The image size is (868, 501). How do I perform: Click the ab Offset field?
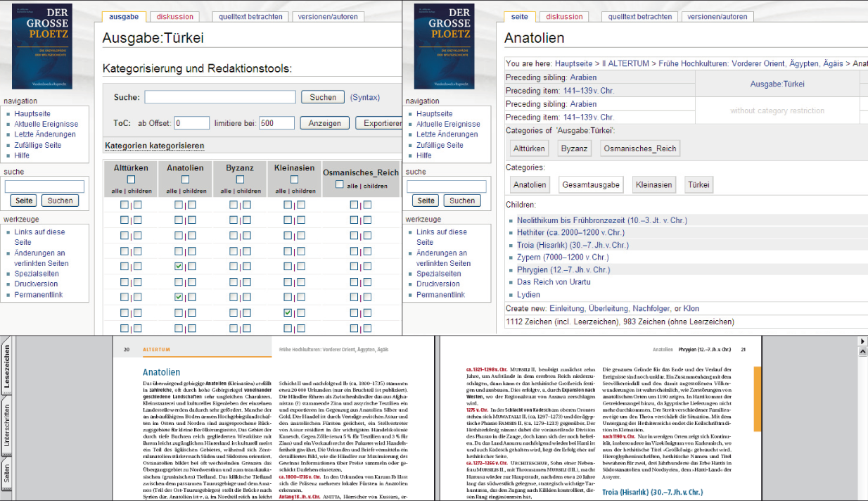tap(192, 123)
